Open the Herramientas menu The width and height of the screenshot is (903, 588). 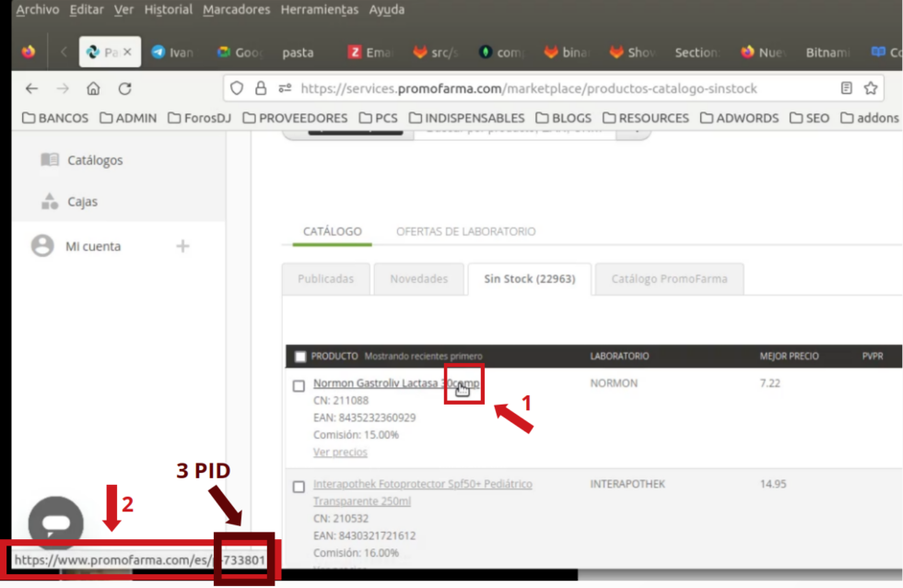(x=319, y=10)
